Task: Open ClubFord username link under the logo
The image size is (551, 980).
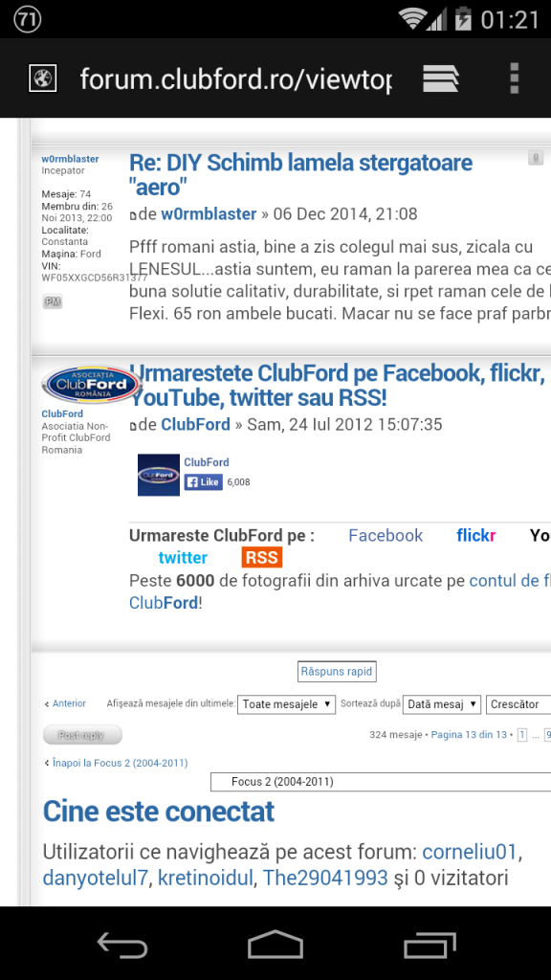Action: (62, 413)
